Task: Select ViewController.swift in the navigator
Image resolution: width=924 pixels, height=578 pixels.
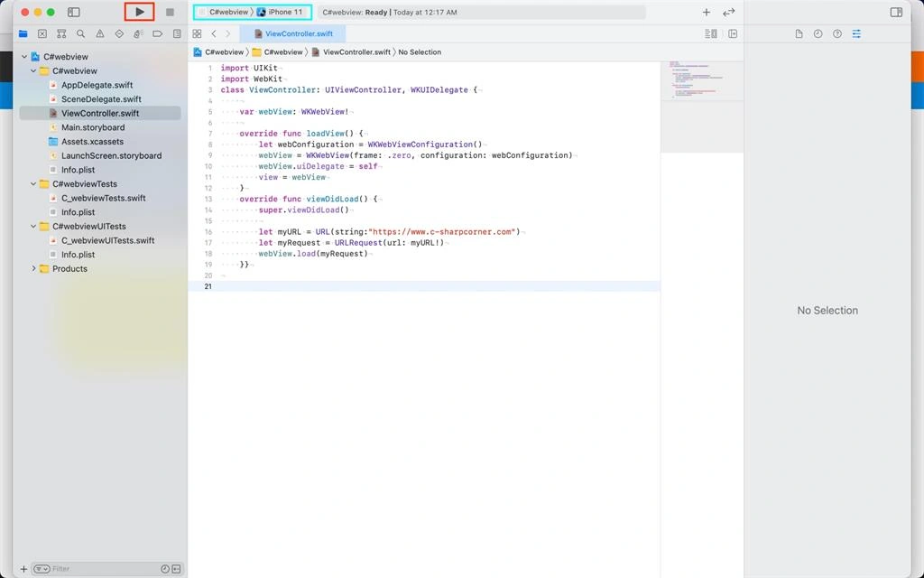Action: [100, 113]
